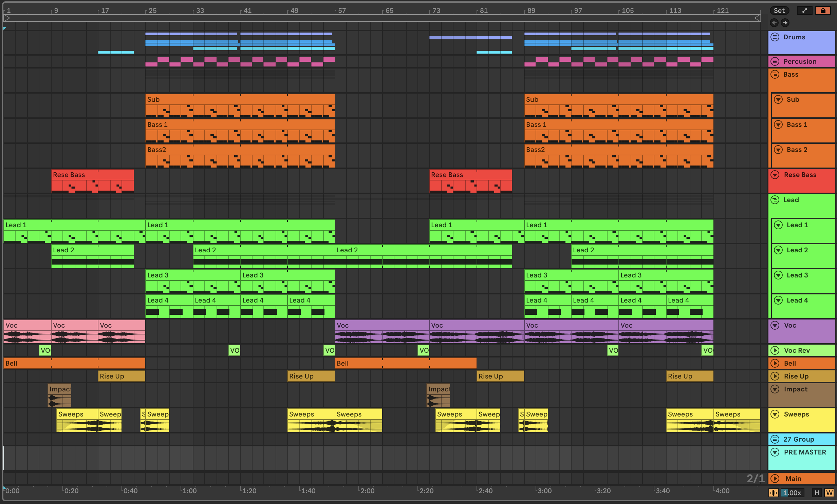The image size is (837, 504).
Task: Select the first Rise Up clip
Action: coord(121,376)
